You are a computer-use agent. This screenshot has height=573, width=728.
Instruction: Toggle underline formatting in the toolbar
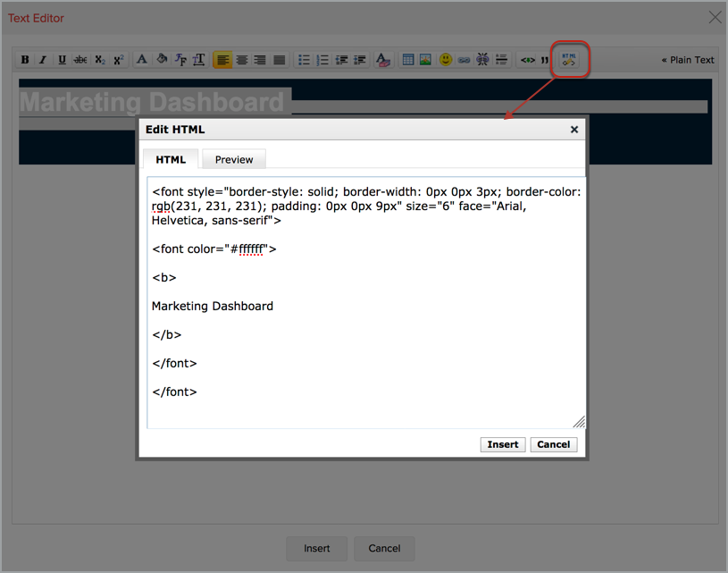(62, 60)
